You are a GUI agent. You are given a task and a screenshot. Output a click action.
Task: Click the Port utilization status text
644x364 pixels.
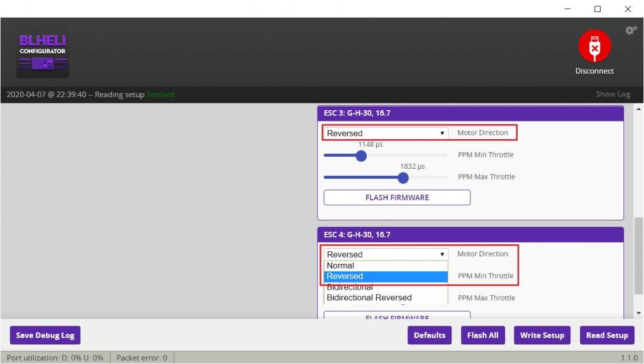pyautogui.click(x=55, y=358)
